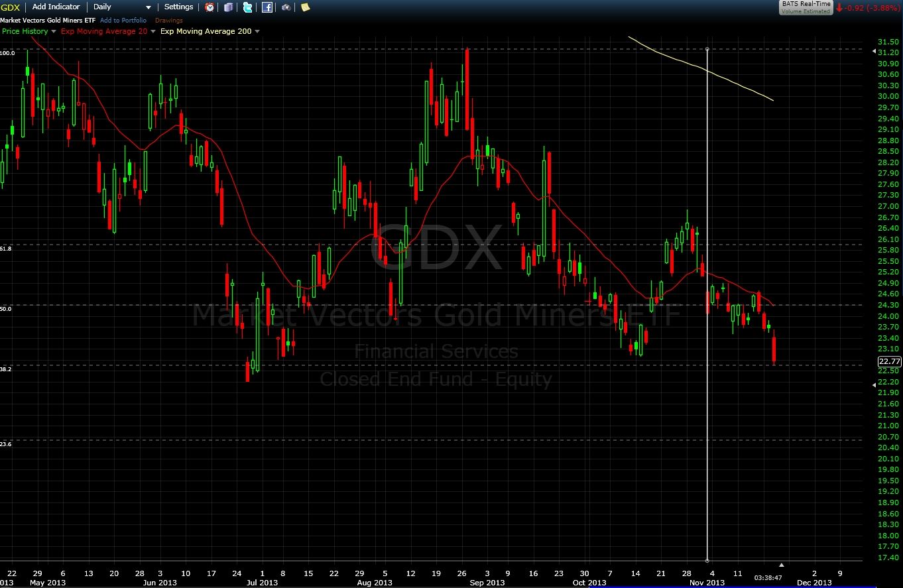
Task: Click the Aug 2013 label on time axis
Action: click(x=375, y=583)
